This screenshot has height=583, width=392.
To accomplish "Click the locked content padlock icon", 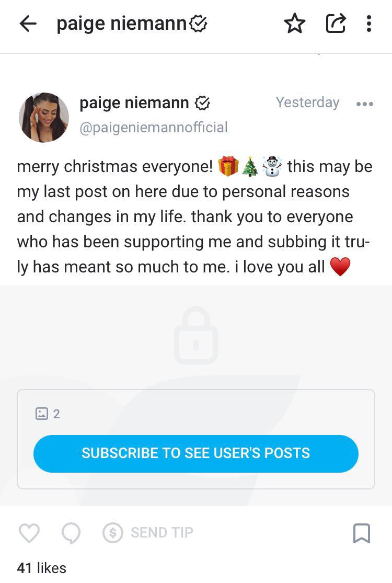I will click(196, 335).
